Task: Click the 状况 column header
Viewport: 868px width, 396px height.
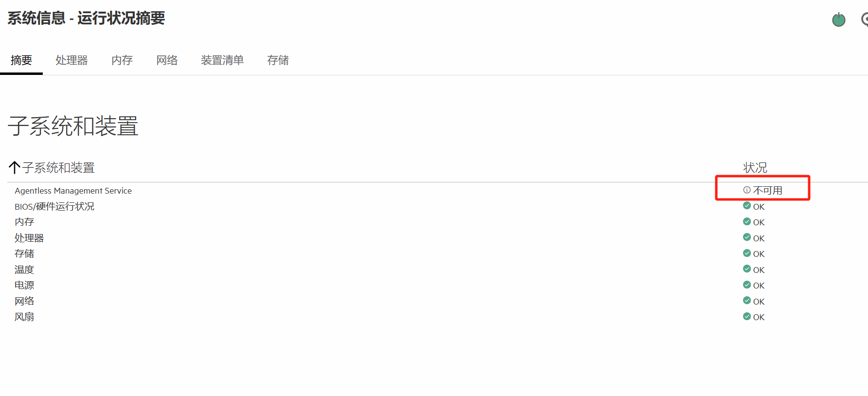Action: [755, 168]
